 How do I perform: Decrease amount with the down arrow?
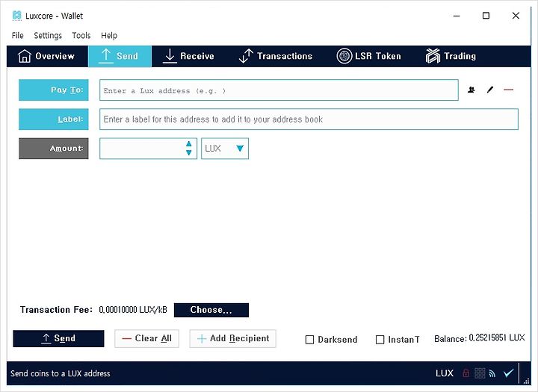(x=189, y=153)
